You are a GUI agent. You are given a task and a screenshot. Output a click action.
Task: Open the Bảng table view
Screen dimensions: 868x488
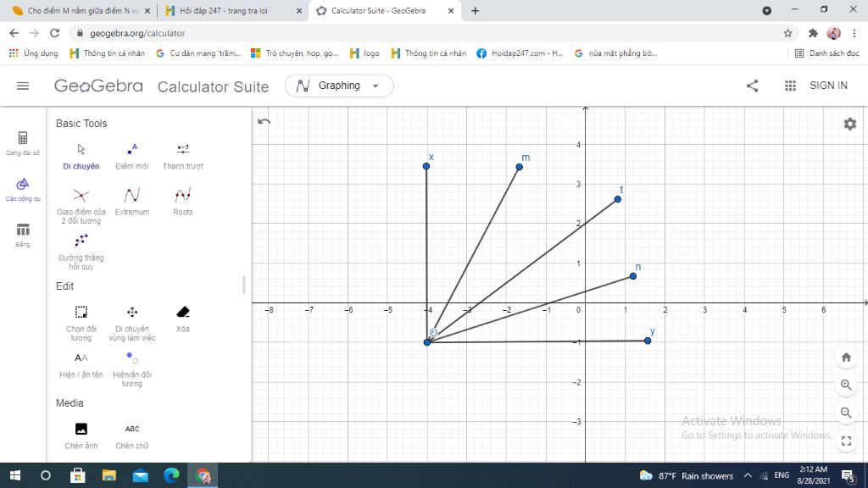[23, 236]
